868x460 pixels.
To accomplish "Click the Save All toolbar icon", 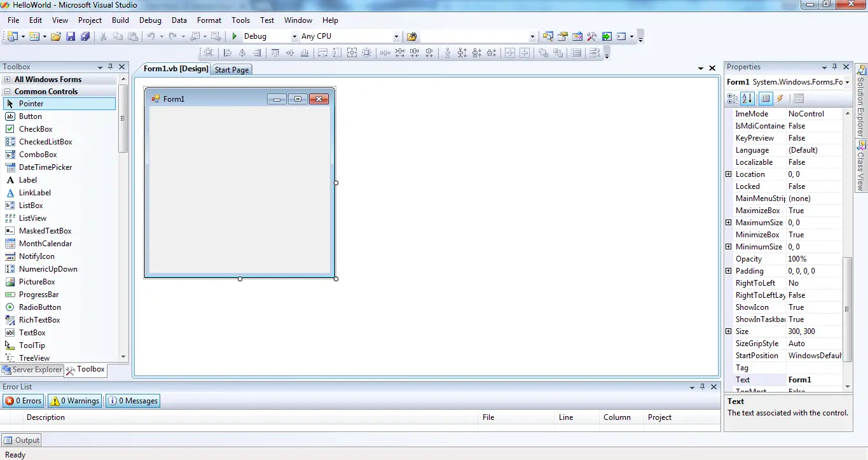I will click(85, 36).
